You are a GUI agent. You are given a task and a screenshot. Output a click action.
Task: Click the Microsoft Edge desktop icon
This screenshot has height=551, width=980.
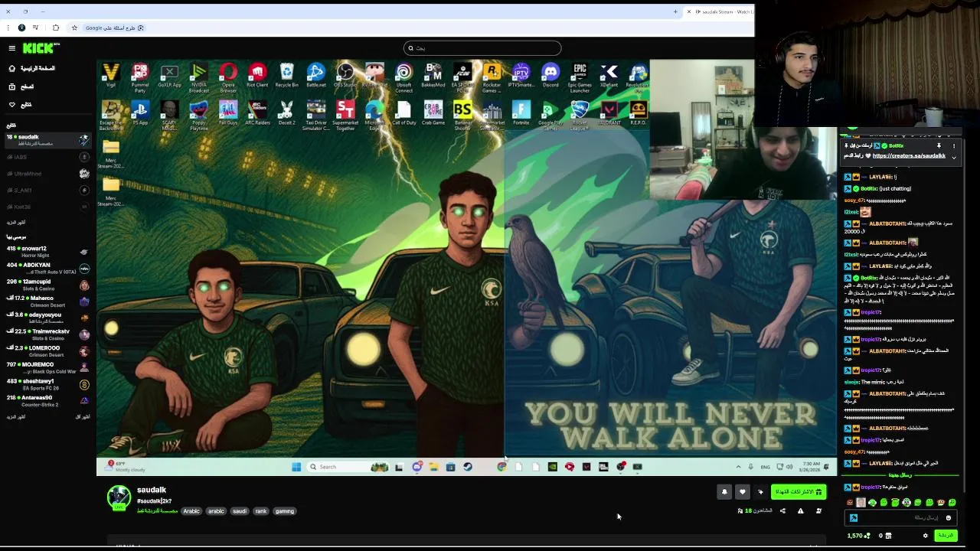[374, 115]
